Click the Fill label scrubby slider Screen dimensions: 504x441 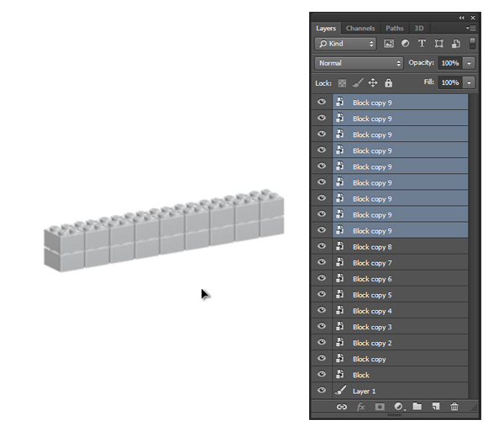pyautogui.click(x=428, y=82)
